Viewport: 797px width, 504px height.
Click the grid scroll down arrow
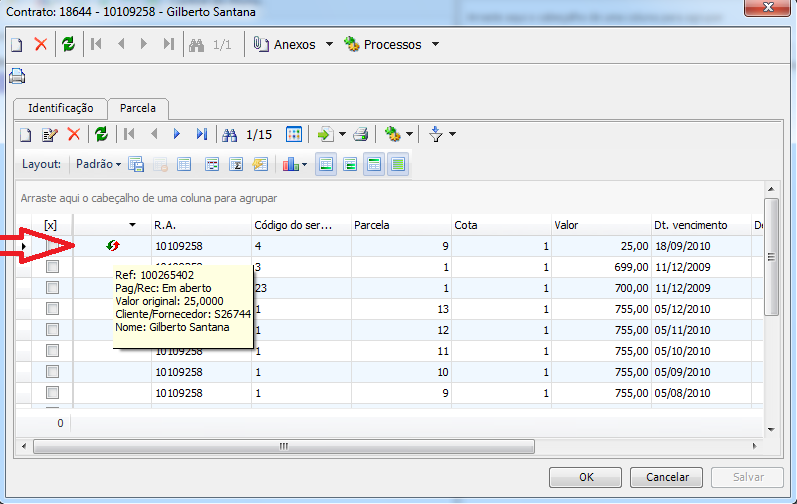click(x=771, y=430)
